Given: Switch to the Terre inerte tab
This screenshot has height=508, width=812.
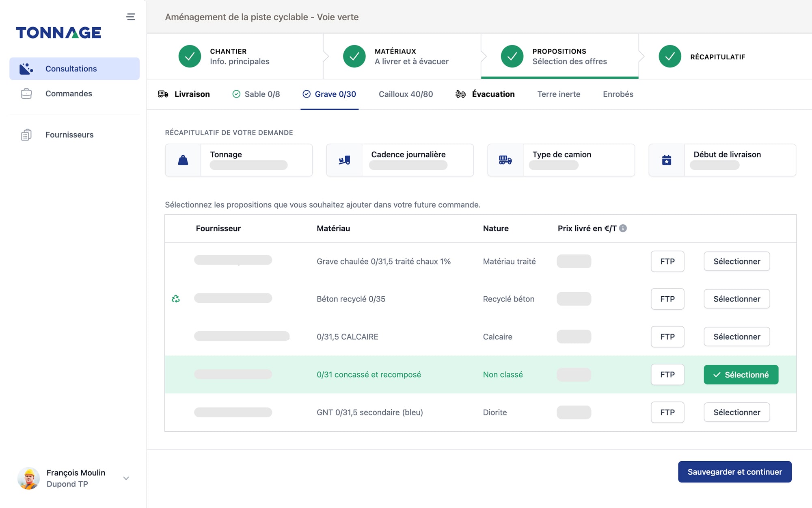Looking at the screenshot, I should 559,94.
